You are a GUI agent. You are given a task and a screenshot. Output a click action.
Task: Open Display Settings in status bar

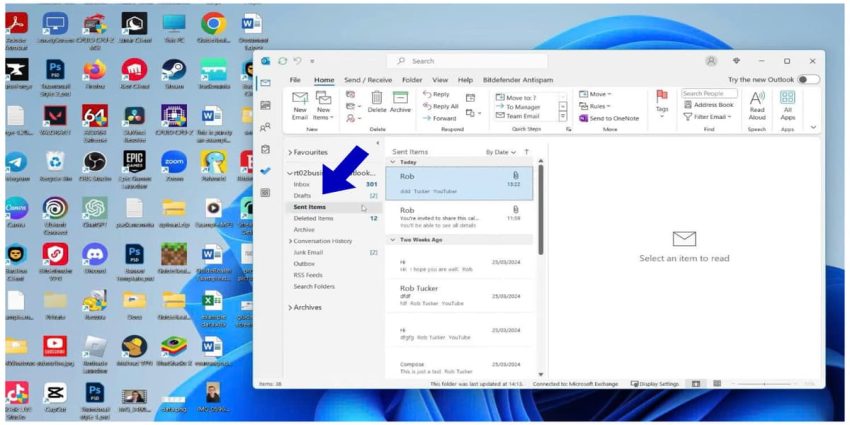[x=655, y=384]
